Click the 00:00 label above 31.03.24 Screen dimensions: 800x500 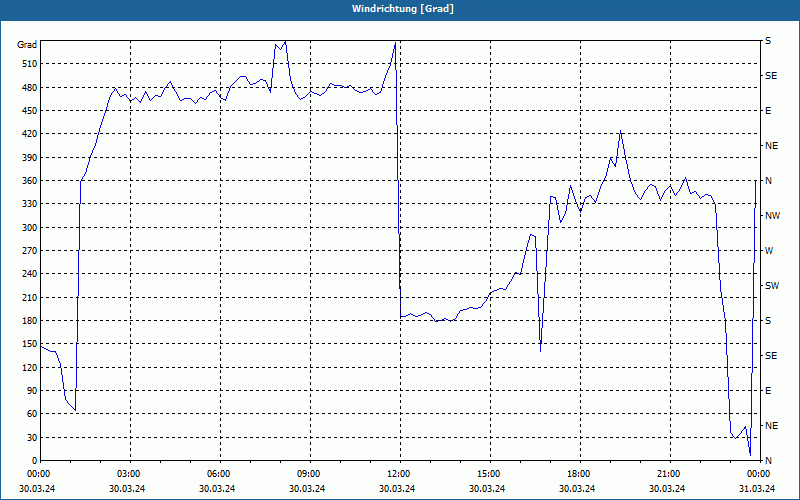coord(759,474)
